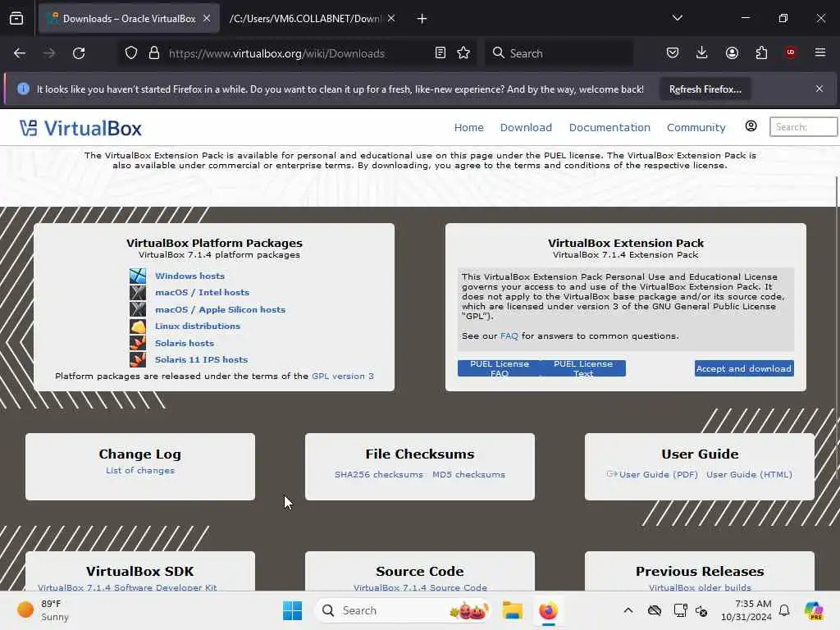The width and height of the screenshot is (840, 630).
Task: Open the FAQ link in Extension Pack text
Action: (509, 336)
